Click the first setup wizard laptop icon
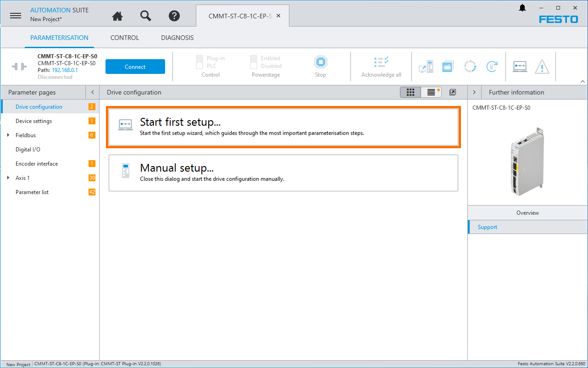The image size is (588, 368). click(x=520, y=67)
